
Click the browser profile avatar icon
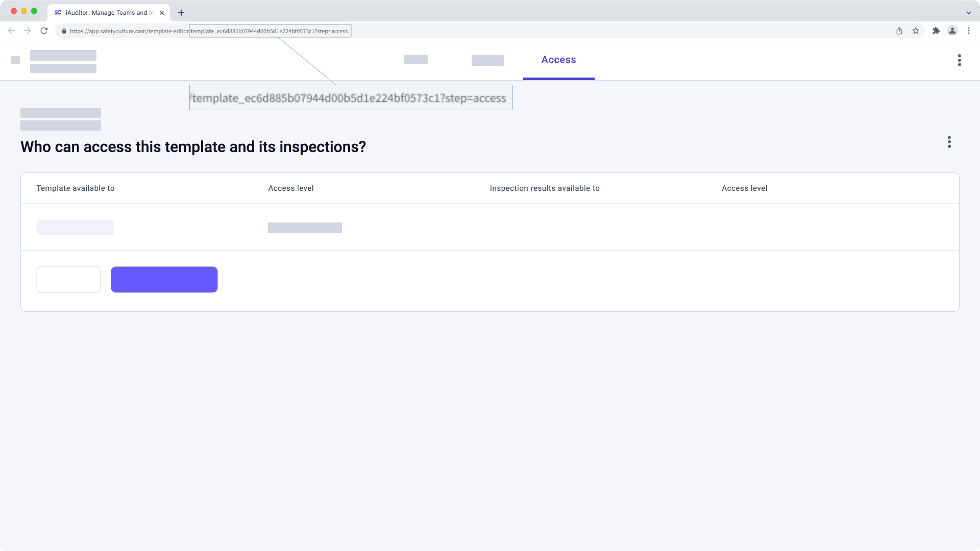click(952, 31)
